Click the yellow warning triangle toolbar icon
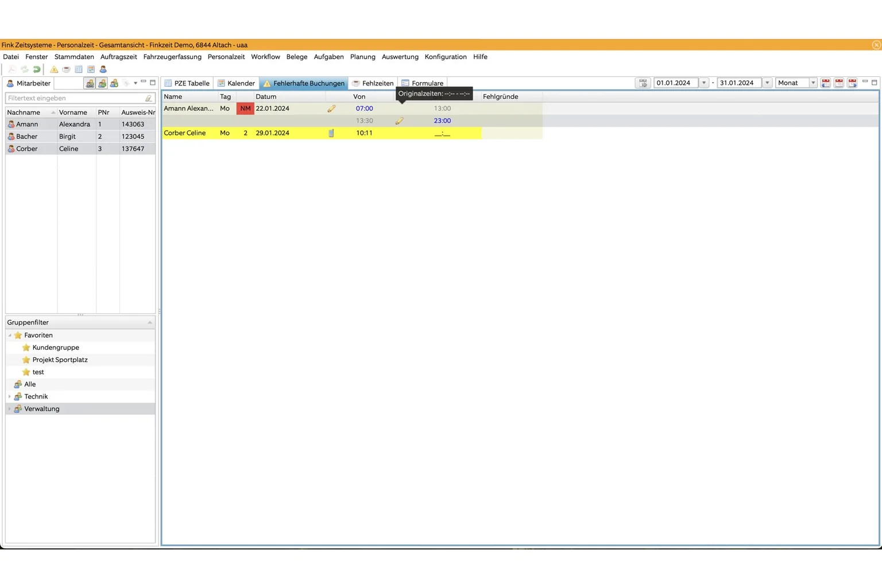Screen dimensions: 882x588 coord(54,69)
